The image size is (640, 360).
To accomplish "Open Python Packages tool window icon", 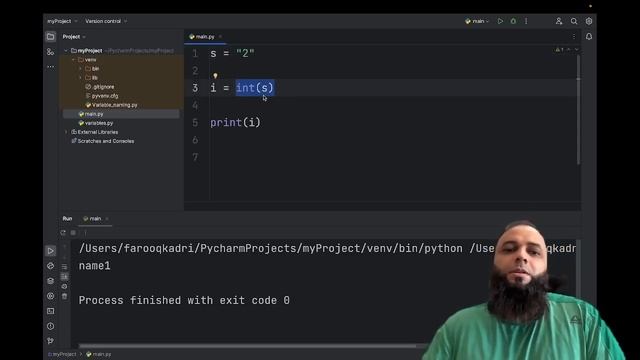I will pos(50,266).
